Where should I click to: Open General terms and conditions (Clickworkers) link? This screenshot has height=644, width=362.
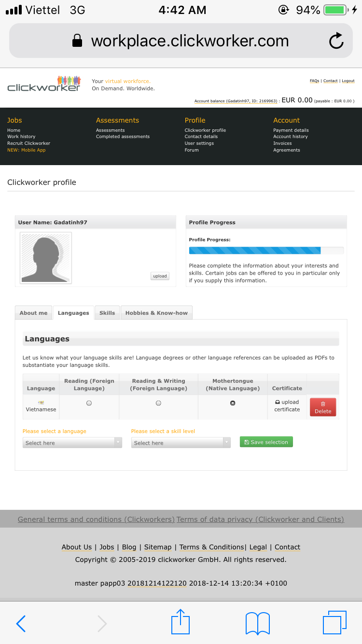pos(96,519)
